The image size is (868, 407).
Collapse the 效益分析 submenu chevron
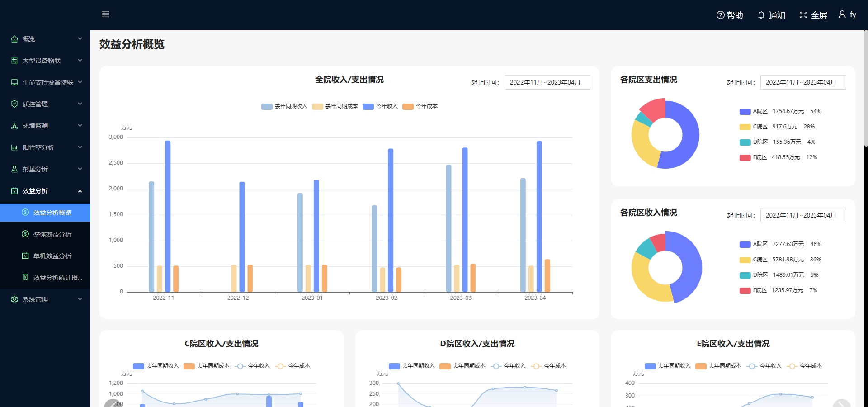click(x=80, y=191)
